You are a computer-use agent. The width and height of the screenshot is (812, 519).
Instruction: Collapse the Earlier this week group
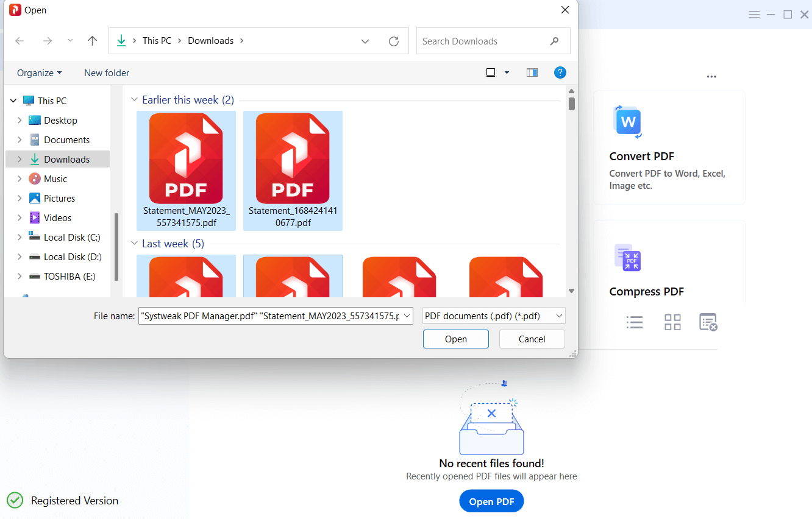coord(135,100)
